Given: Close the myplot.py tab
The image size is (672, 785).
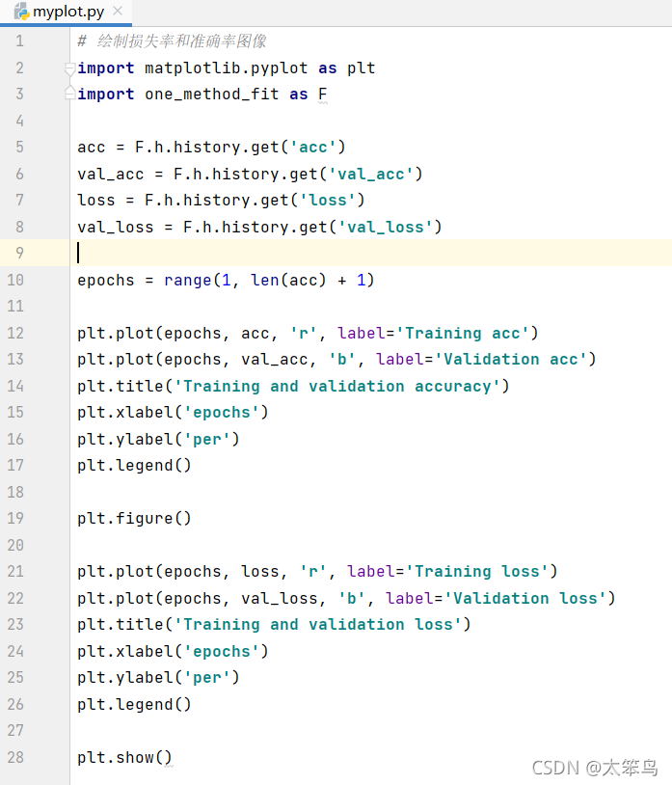Looking at the screenshot, I should coord(118,11).
